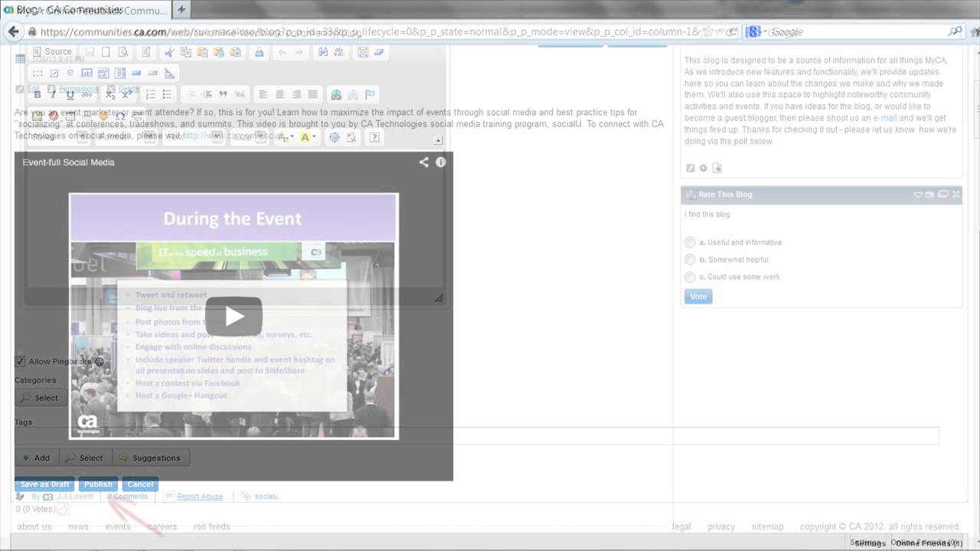The image size is (980, 551).
Task: Open the text highlight color dropdown
Action: (x=314, y=138)
